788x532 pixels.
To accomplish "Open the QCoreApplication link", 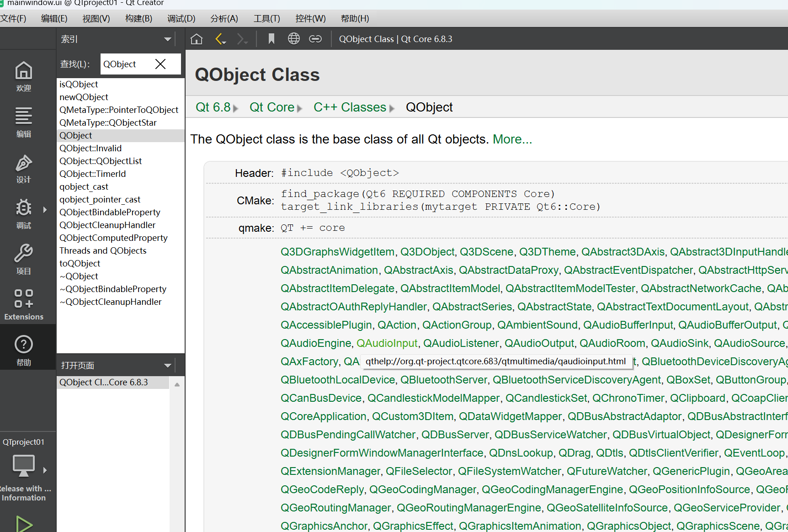I will pos(324,416).
